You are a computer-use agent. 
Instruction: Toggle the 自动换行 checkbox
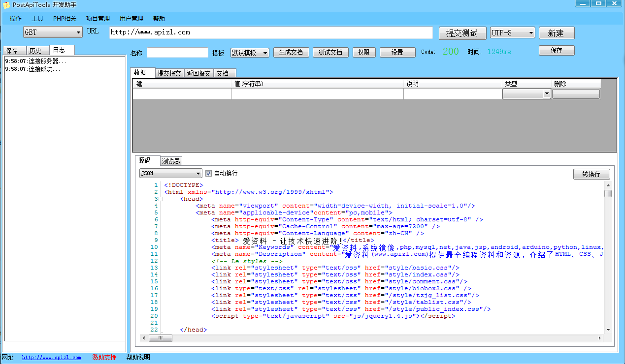click(208, 173)
